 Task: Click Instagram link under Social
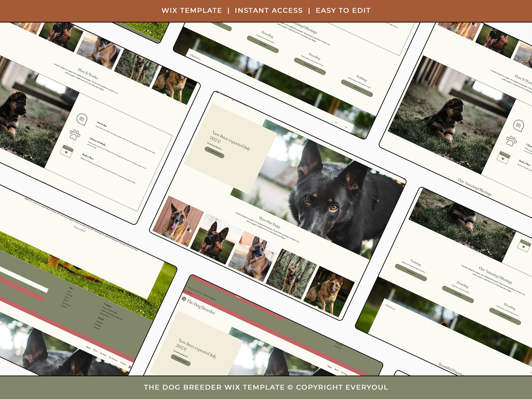(100, 323)
